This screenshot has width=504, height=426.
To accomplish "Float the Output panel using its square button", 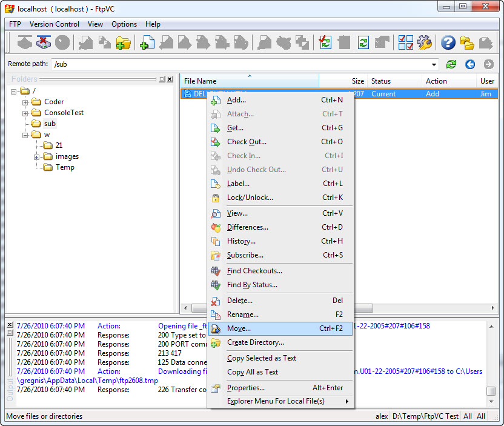I will [10, 332].
